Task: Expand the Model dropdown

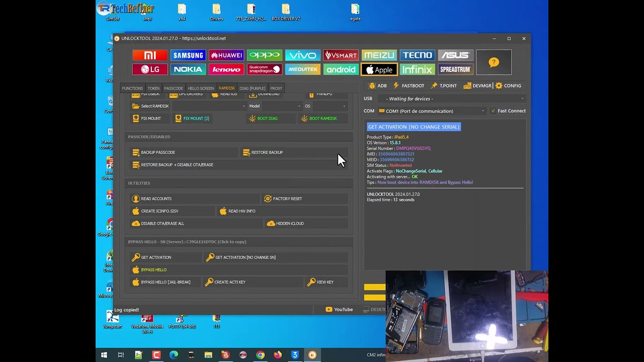Action: [x=282, y=106]
